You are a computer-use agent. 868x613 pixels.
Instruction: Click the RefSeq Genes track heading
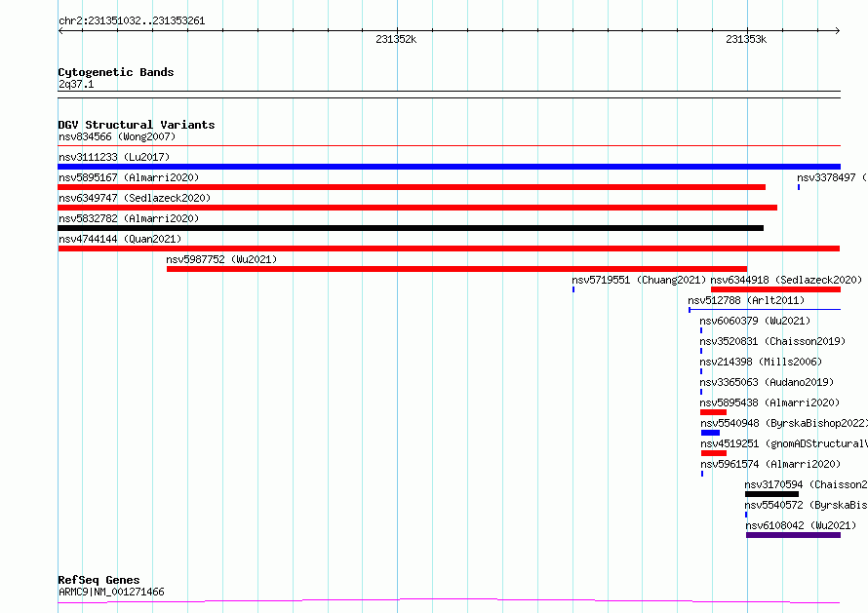pyautogui.click(x=99, y=580)
